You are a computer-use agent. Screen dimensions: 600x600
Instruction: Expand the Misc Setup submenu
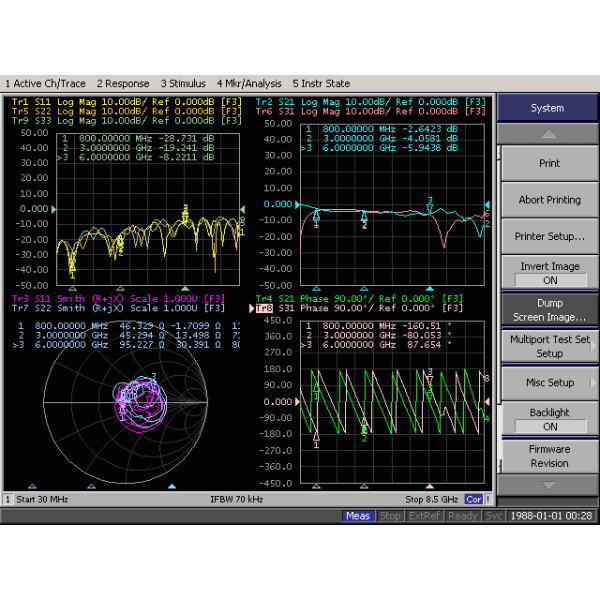click(548, 383)
